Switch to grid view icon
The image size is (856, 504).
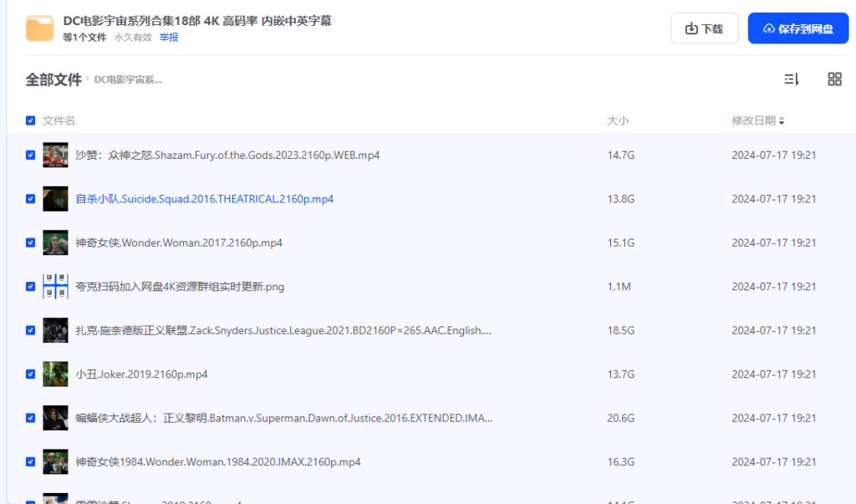(835, 79)
